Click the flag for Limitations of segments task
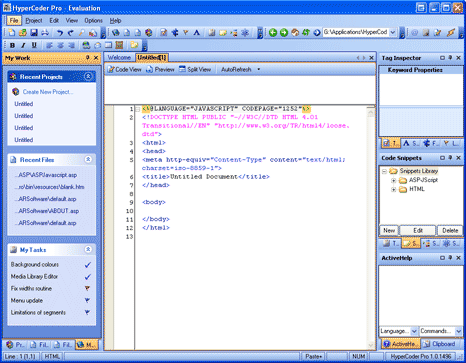 pyautogui.click(x=87, y=313)
